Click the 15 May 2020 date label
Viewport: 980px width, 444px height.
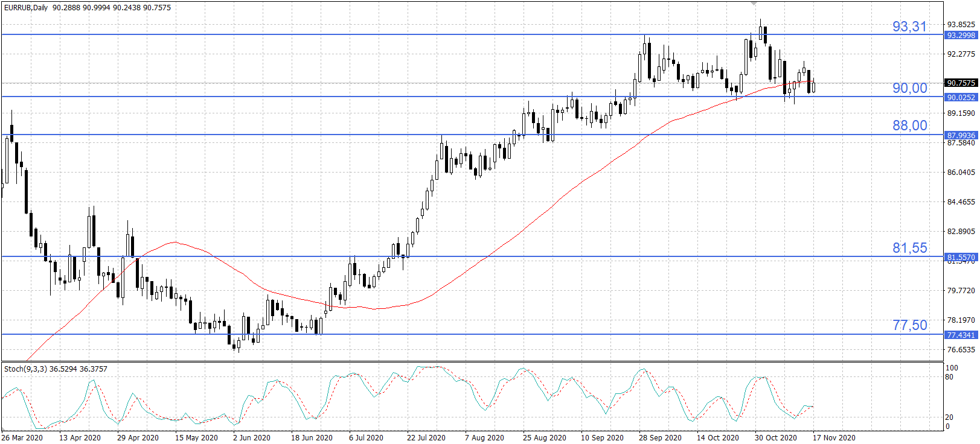[196, 438]
